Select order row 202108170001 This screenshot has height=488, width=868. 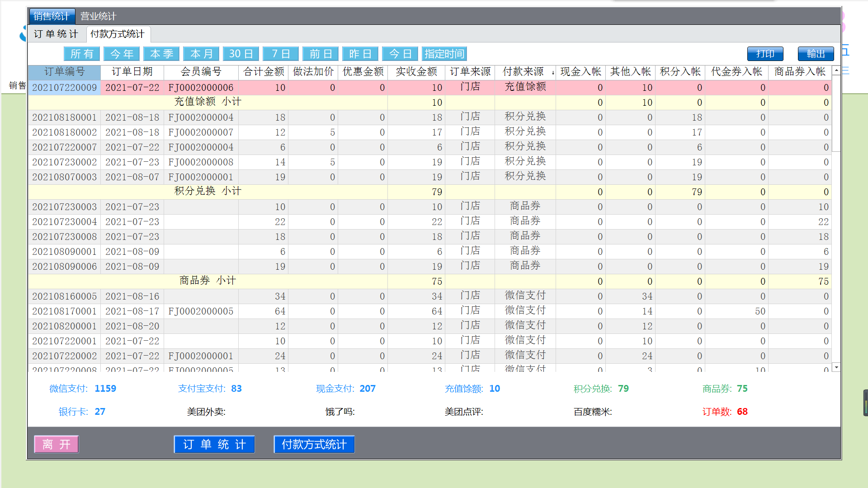pyautogui.click(x=429, y=311)
